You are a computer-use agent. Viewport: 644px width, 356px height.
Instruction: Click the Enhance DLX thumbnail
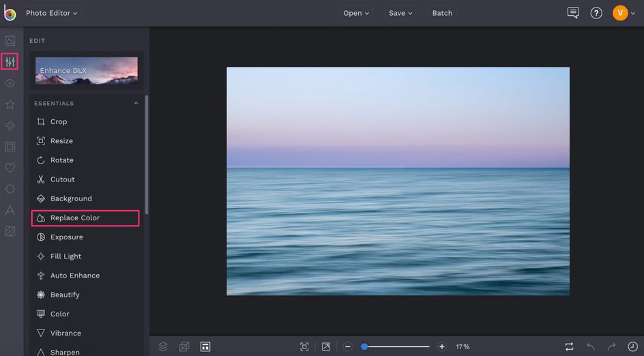87,70
